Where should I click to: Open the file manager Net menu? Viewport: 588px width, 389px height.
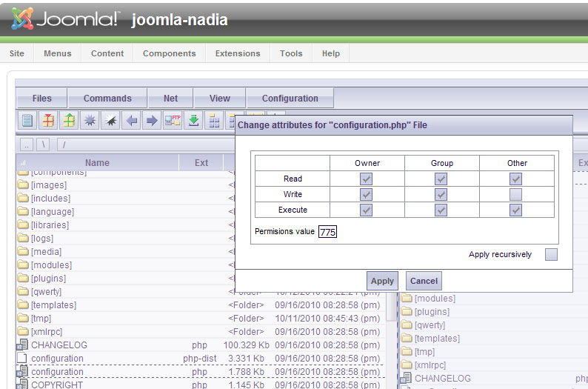pyautogui.click(x=170, y=99)
